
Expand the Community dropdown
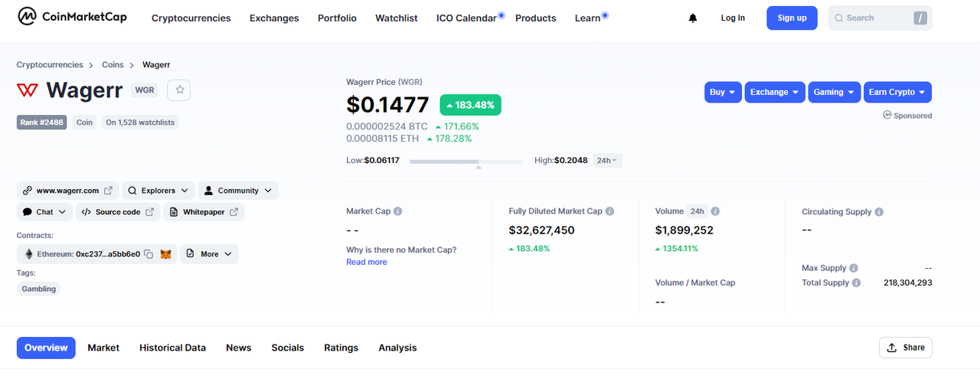(x=238, y=191)
